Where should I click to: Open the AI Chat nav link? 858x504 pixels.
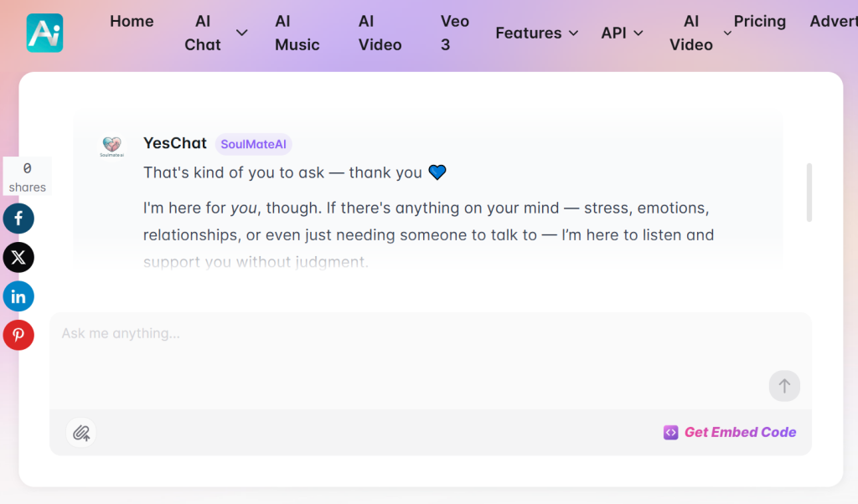[x=203, y=33]
